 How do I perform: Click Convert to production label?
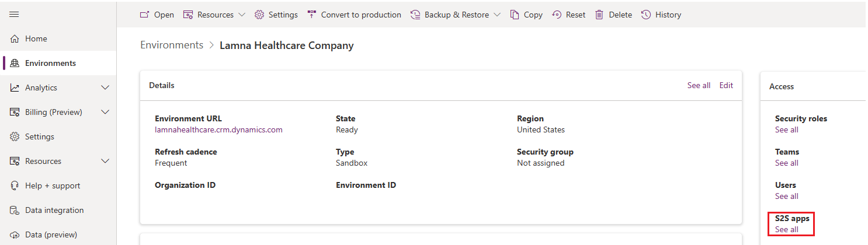pyautogui.click(x=361, y=15)
